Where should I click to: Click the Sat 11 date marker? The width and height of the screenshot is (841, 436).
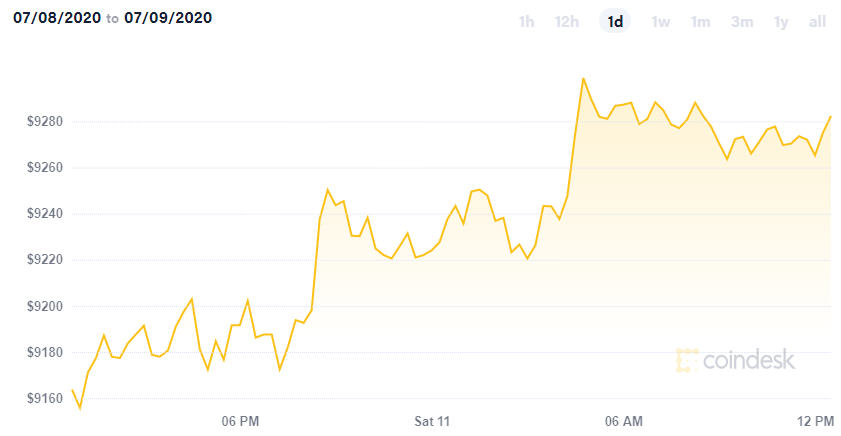click(x=432, y=422)
